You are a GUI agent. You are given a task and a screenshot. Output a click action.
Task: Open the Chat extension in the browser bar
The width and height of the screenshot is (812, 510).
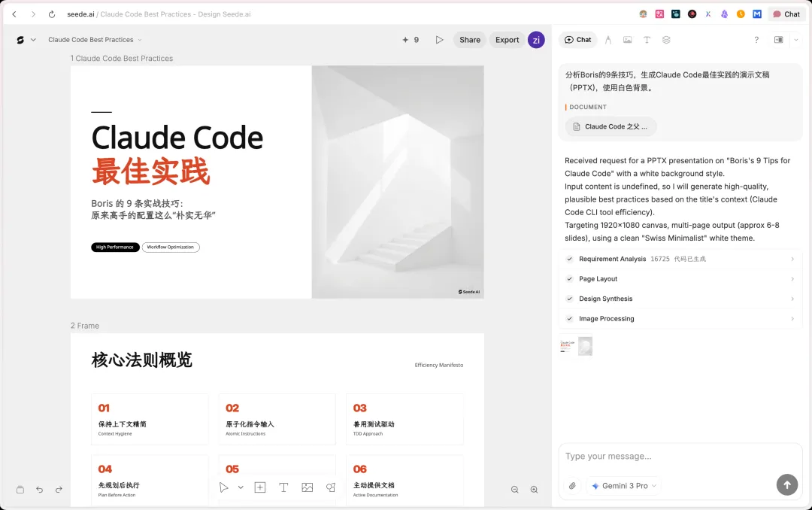(786, 14)
